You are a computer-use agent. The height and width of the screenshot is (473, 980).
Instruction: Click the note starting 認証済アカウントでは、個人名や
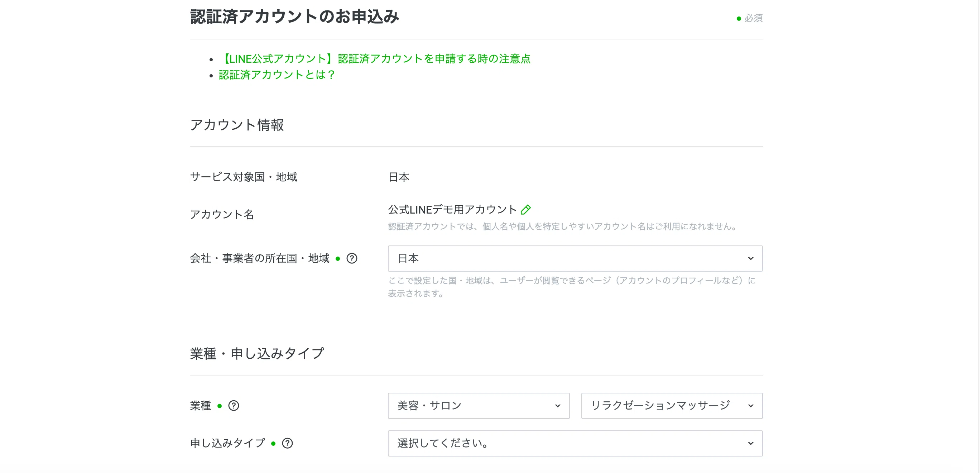(x=563, y=227)
